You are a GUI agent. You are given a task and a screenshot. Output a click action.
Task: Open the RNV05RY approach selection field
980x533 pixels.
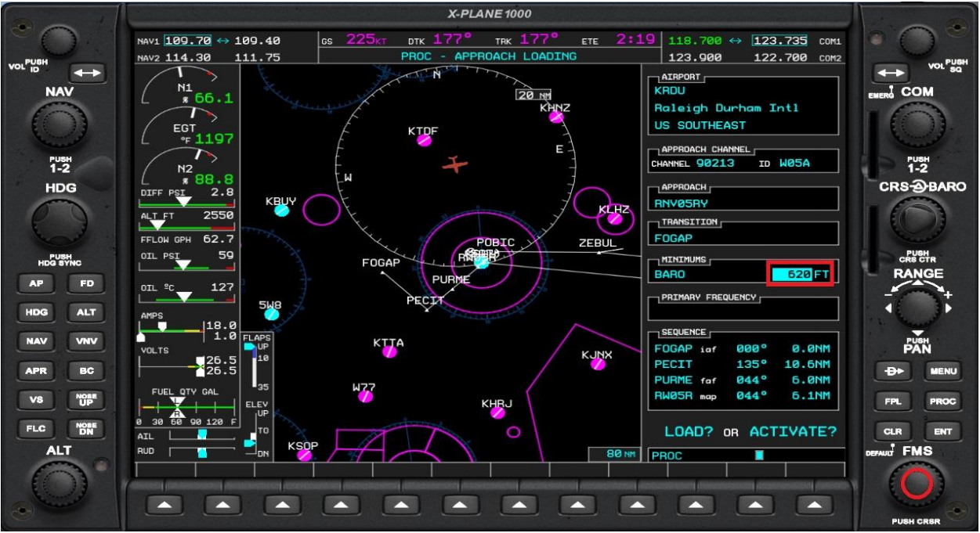(x=743, y=203)
